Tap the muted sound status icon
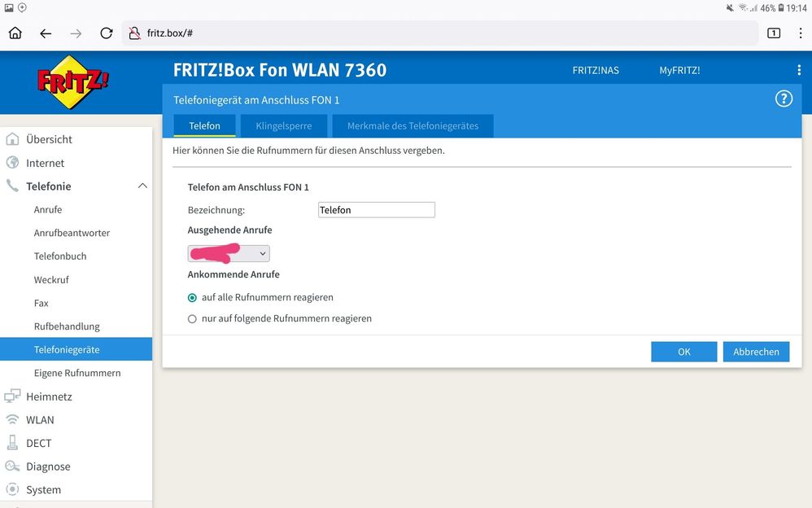812x508 pixels. point(730,8)
